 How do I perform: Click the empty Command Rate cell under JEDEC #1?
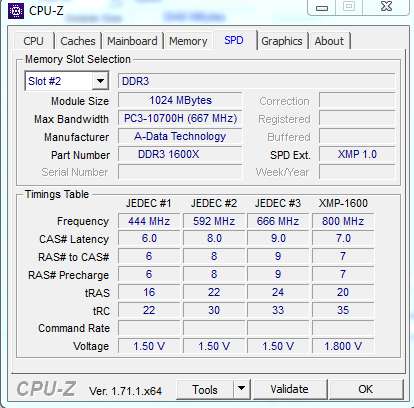click(149, 328)
